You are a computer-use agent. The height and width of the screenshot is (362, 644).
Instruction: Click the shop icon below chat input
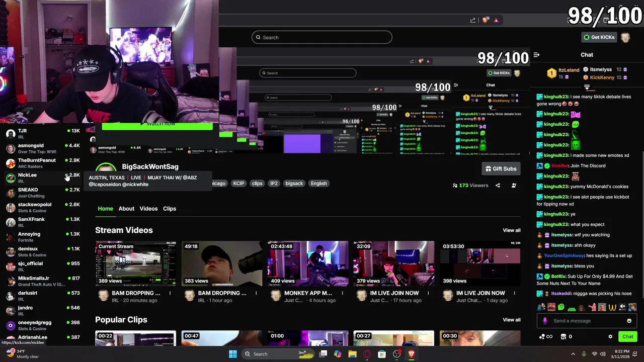[x=563, y=337]
